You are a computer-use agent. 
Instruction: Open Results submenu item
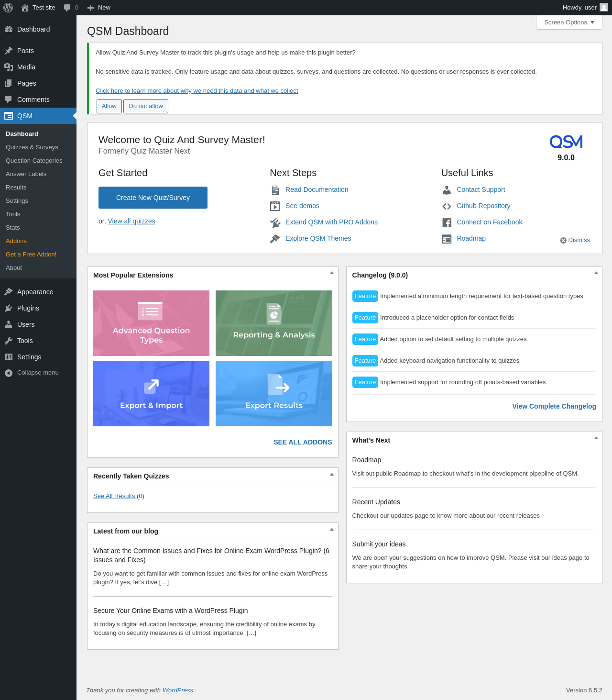click(16, 188)
